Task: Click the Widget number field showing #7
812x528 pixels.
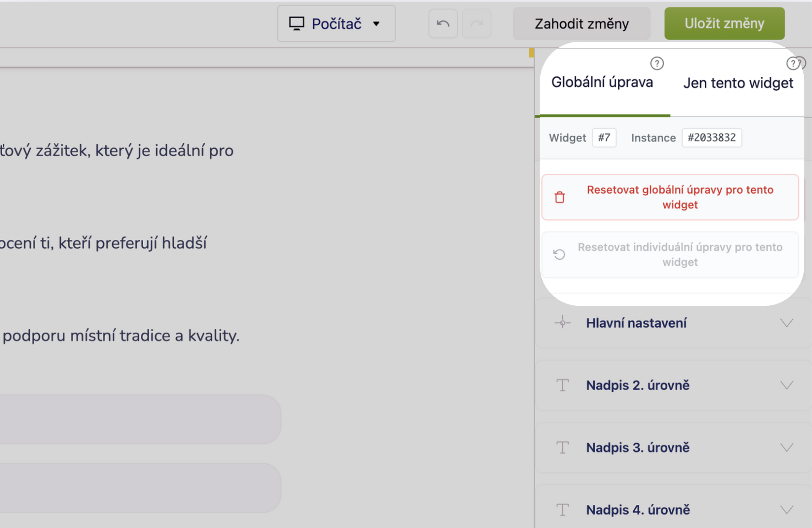Action: 603,137
